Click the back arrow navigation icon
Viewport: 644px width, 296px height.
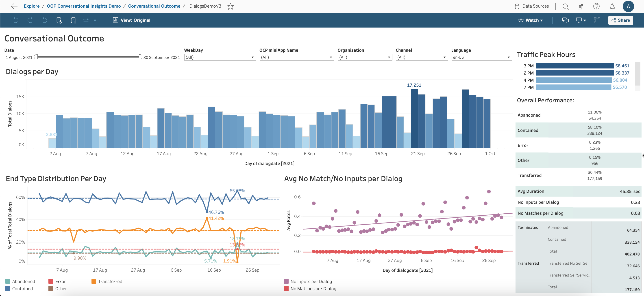(x=14, y=6)
